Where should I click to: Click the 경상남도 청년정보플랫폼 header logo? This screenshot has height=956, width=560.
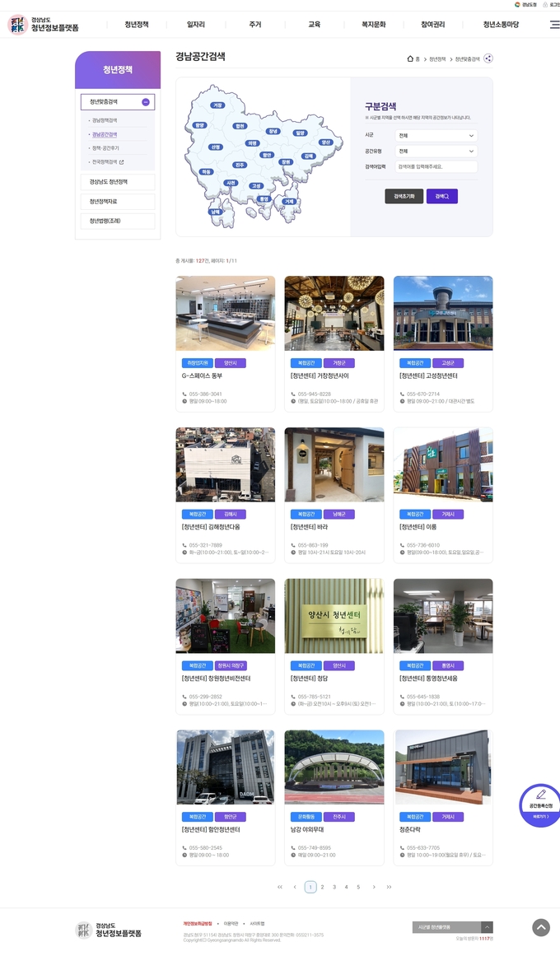click(x=44, y=25)
